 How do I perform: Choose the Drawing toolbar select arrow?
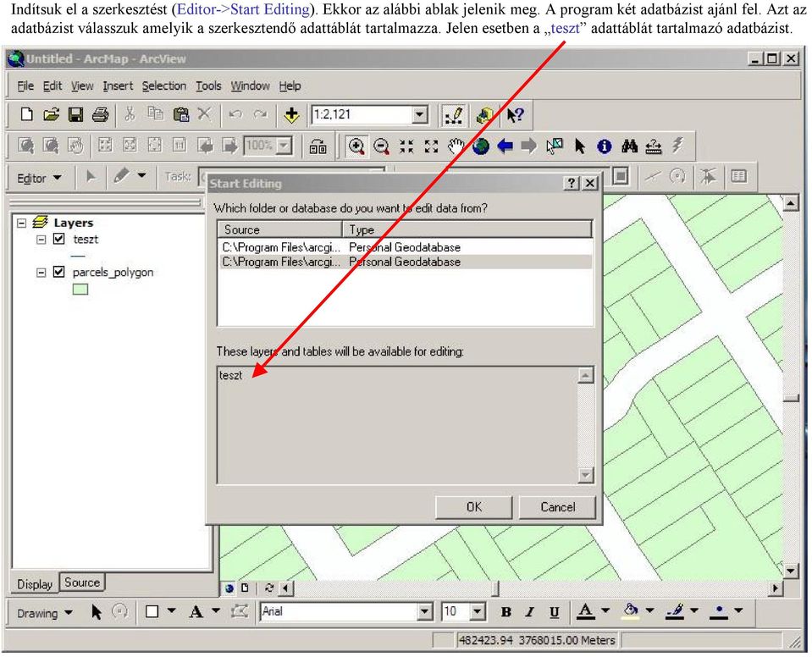tap(97, 612)
